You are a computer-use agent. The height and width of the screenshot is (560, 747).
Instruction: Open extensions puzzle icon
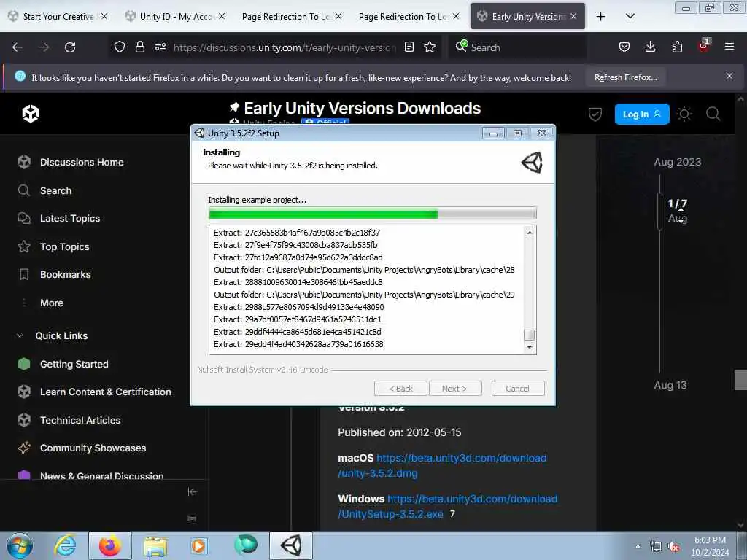click(677, 47)
